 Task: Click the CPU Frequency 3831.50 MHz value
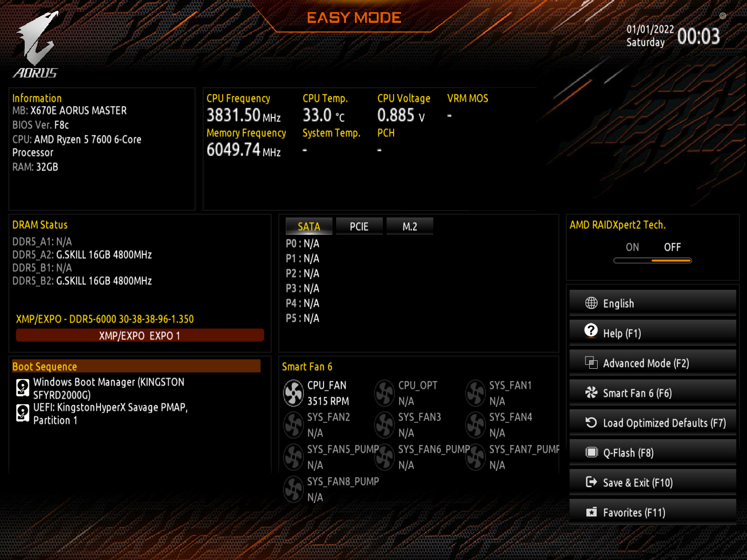click(244, 115)
